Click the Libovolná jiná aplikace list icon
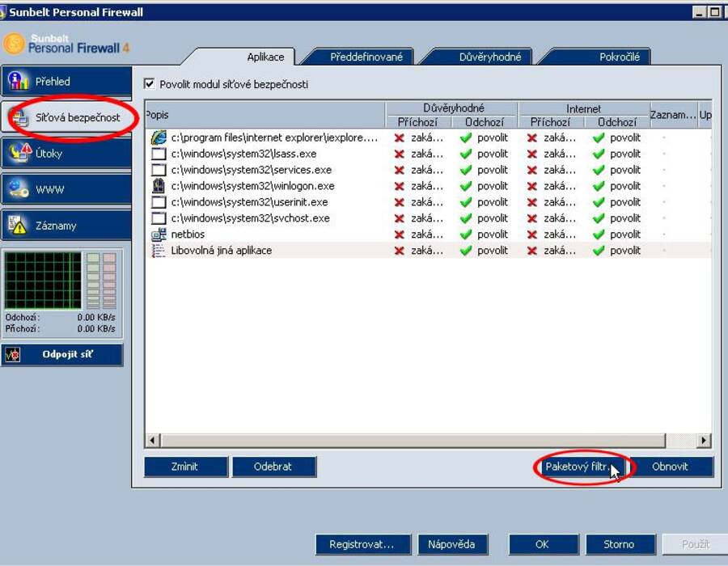This screenshot has height=566, width=728. (x=159, y=251)
